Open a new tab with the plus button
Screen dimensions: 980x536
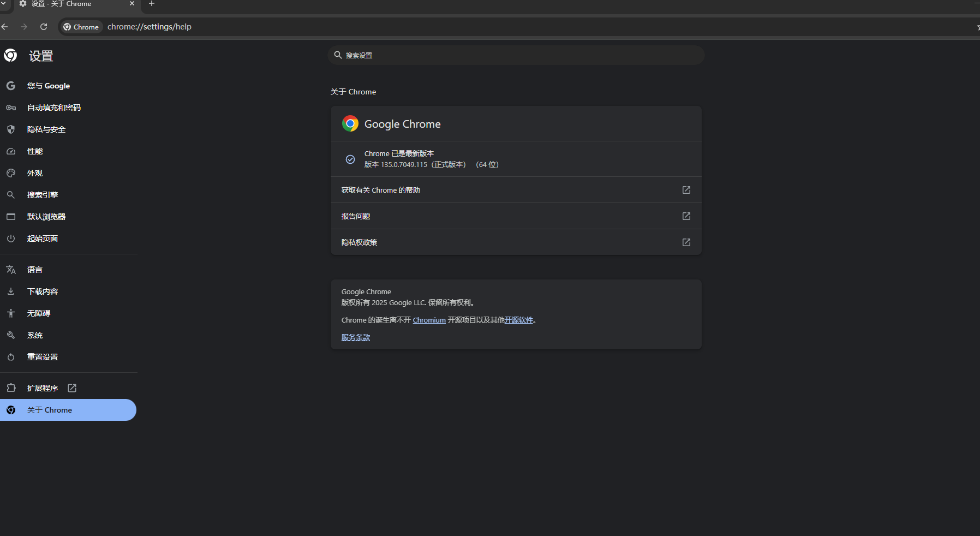152,4
